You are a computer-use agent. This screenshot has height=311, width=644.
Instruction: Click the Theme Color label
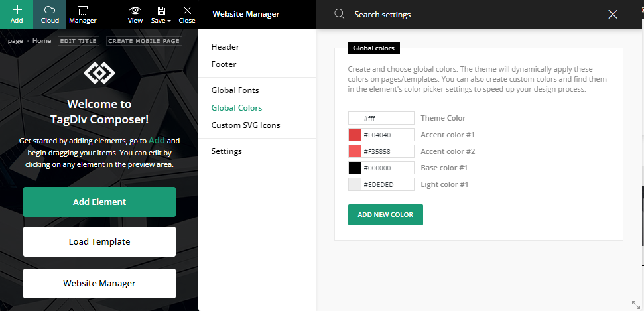coord(443,118)
